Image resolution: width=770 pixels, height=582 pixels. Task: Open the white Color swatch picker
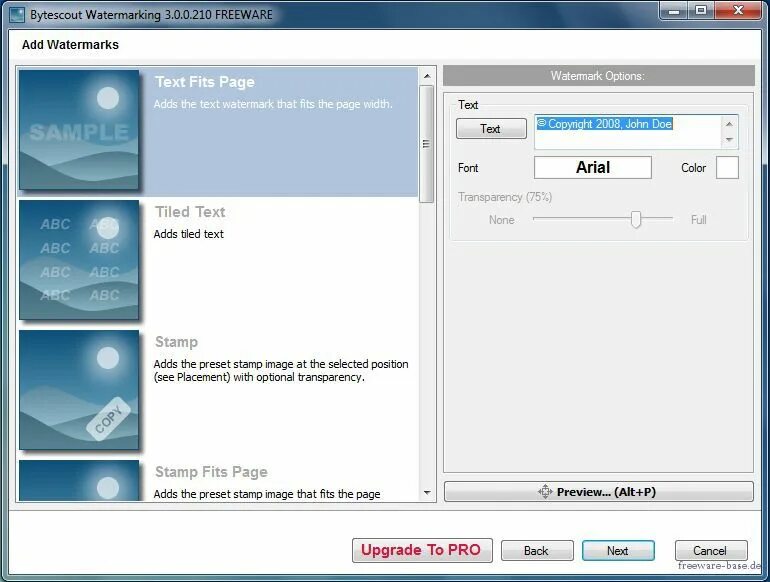[x=727, y=167]
